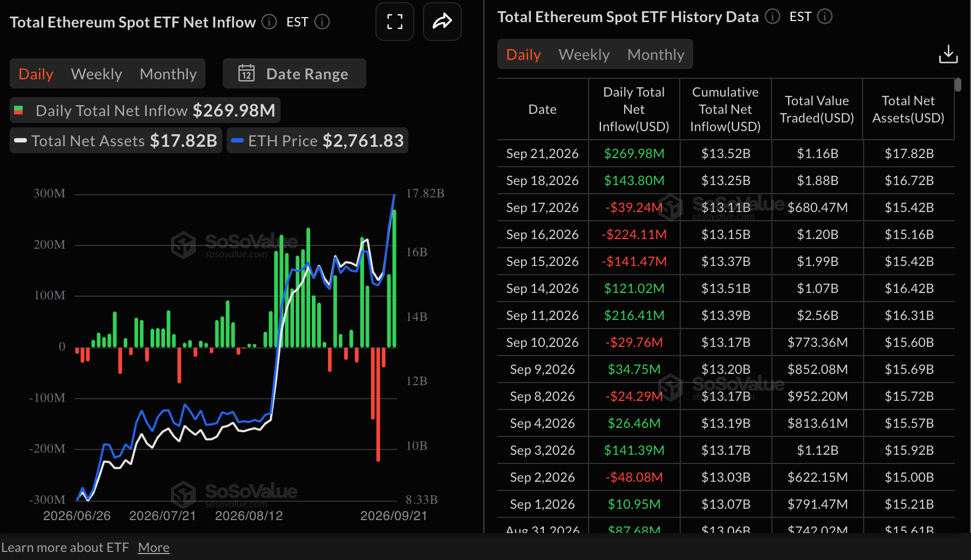Select Daily tab in history table
971x560 pixels.
523,54
